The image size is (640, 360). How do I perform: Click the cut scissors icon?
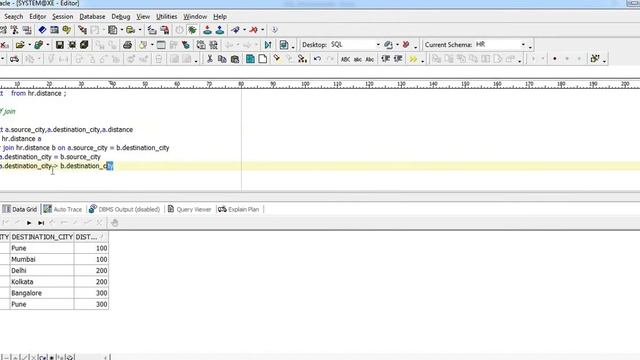tap(210, 59)
